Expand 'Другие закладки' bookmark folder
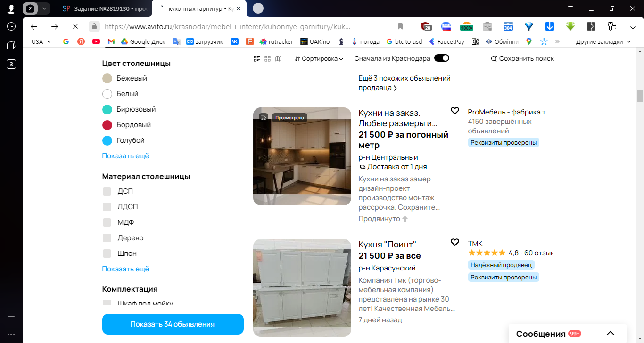The width and height of the screenshot is (644, 343). 603,41
